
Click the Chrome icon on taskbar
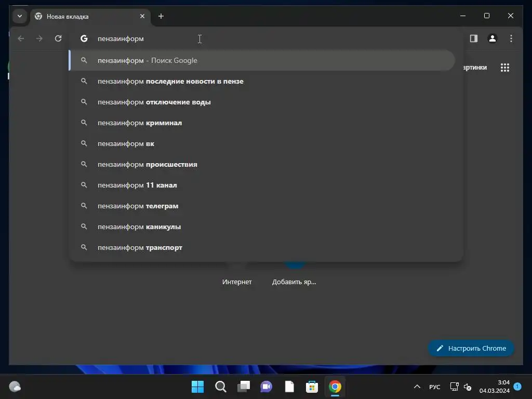tap(335, 387)
